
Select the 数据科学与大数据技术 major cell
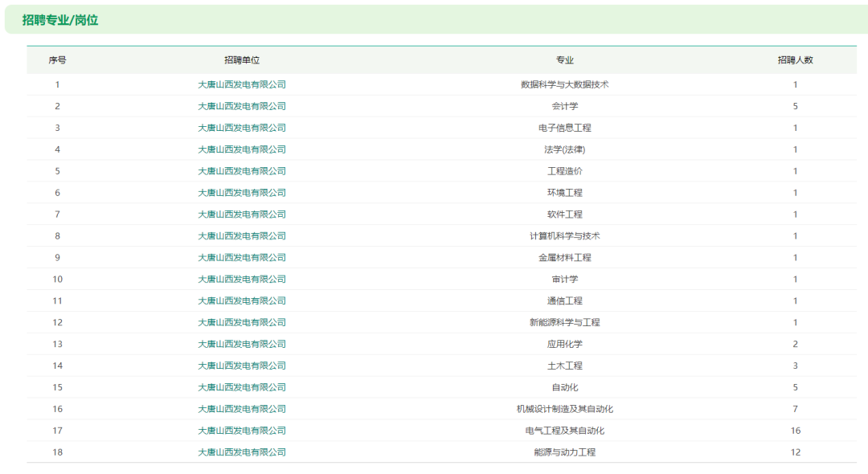pos(565,84)
